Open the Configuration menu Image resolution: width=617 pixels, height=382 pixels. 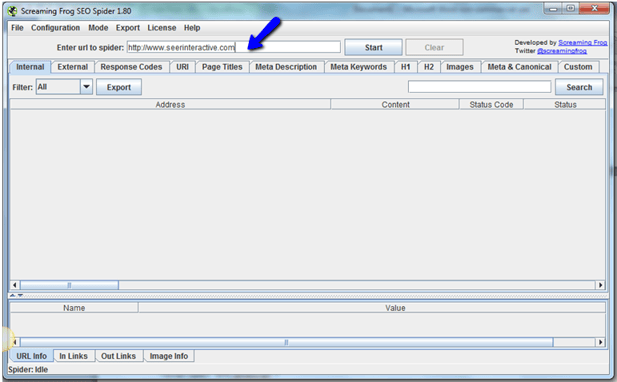(x=55, y=28)
